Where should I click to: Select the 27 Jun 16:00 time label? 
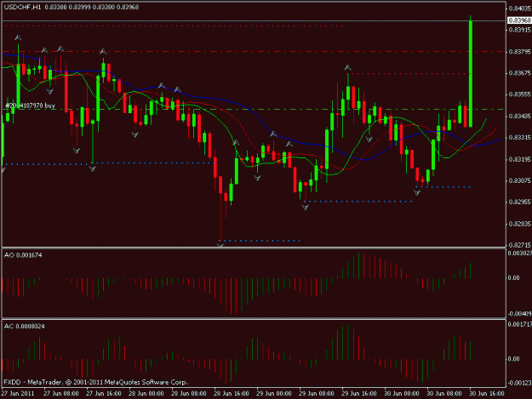[x=104, y=393]
